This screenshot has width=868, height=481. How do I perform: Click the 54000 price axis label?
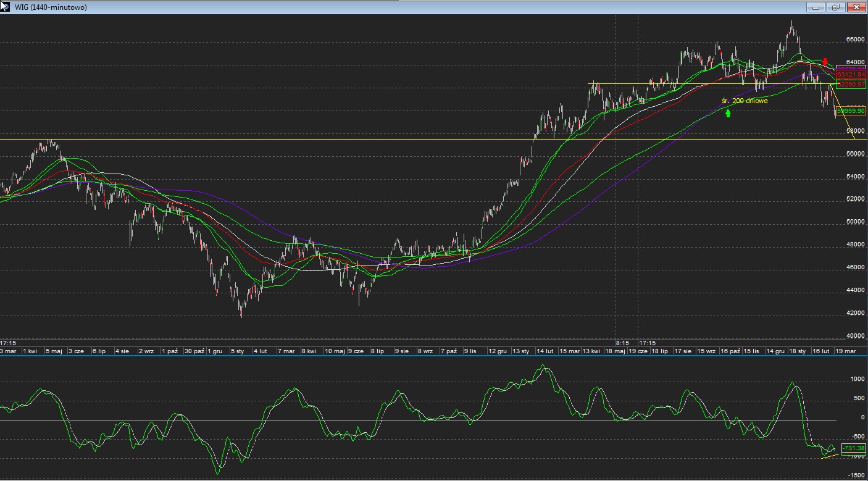coord(855,177)
